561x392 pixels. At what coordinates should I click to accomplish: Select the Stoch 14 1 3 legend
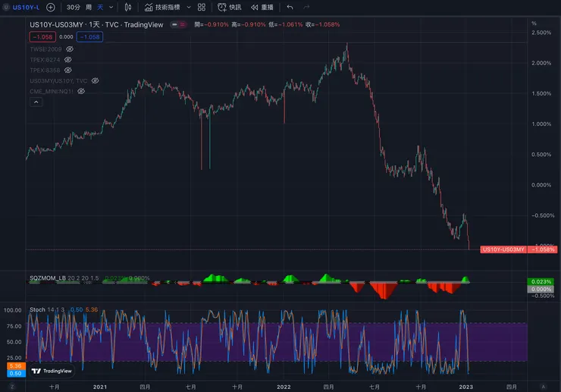point(47,309)
